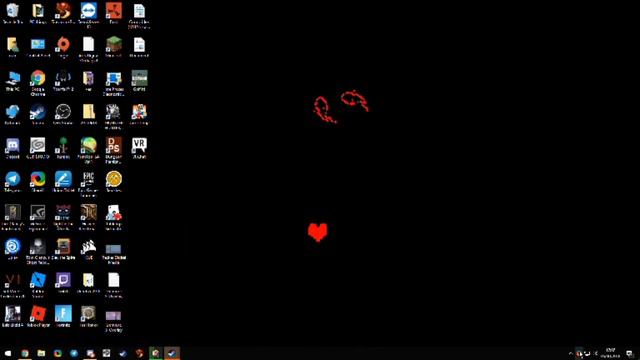Open the Slay the Spire shortcut
Image resolution: width=640 pixels, height=360 pixels.
pos(63,247)
